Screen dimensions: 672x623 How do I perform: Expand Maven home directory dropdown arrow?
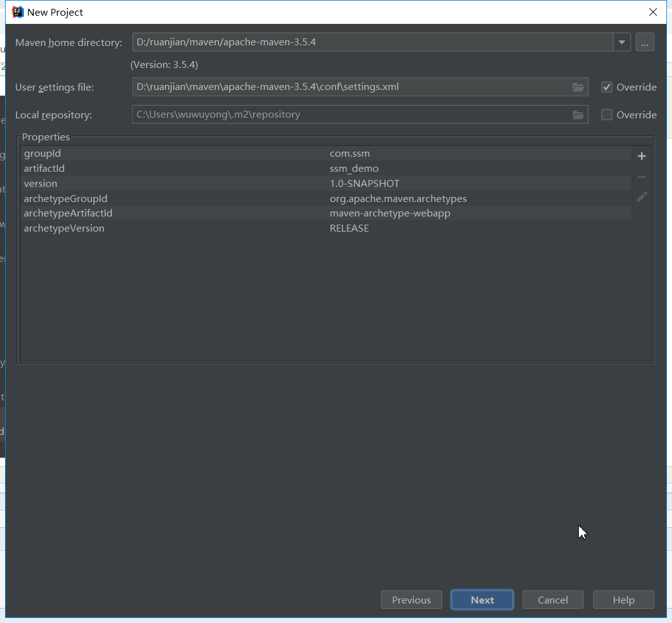622,43
